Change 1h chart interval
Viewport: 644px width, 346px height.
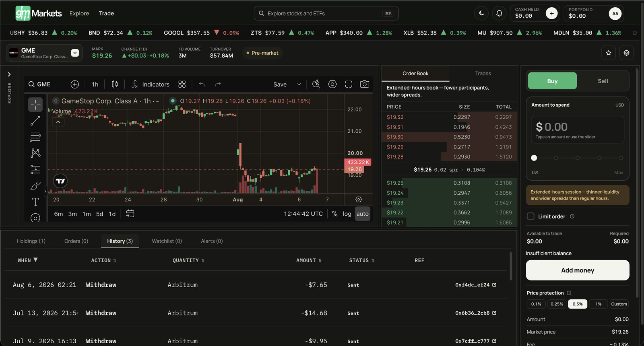click(95, 84)
